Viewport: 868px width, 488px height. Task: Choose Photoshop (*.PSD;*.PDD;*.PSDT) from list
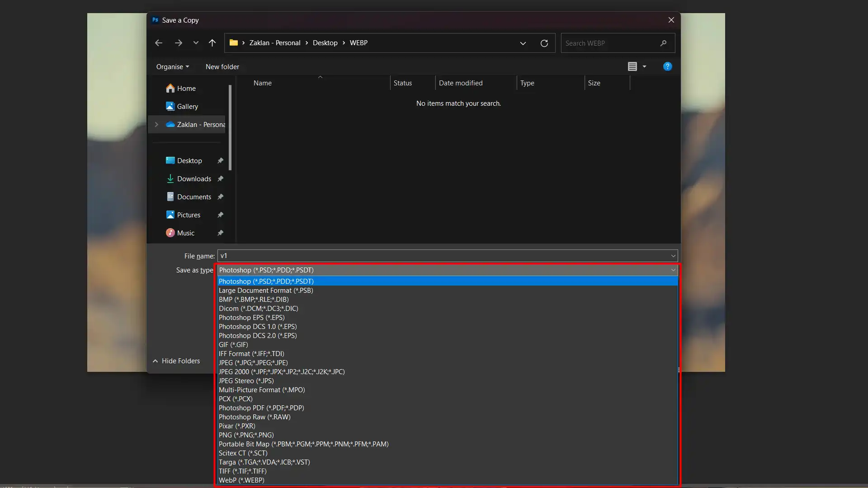coord(448,282)
